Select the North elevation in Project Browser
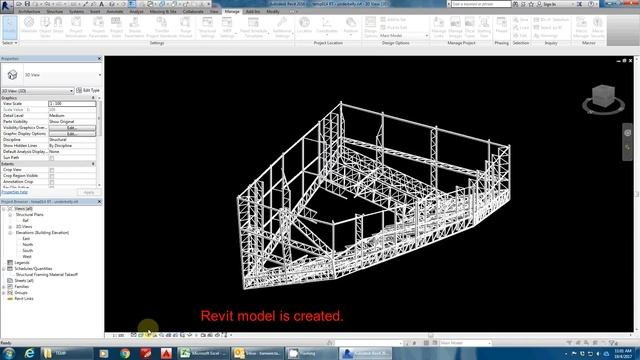 (x=28, y=244)
